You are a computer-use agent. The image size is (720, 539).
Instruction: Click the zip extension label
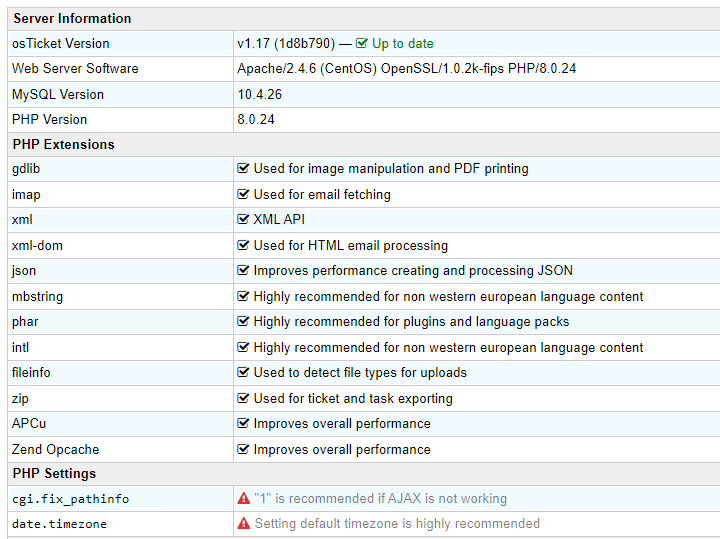[x=22, y=398]
